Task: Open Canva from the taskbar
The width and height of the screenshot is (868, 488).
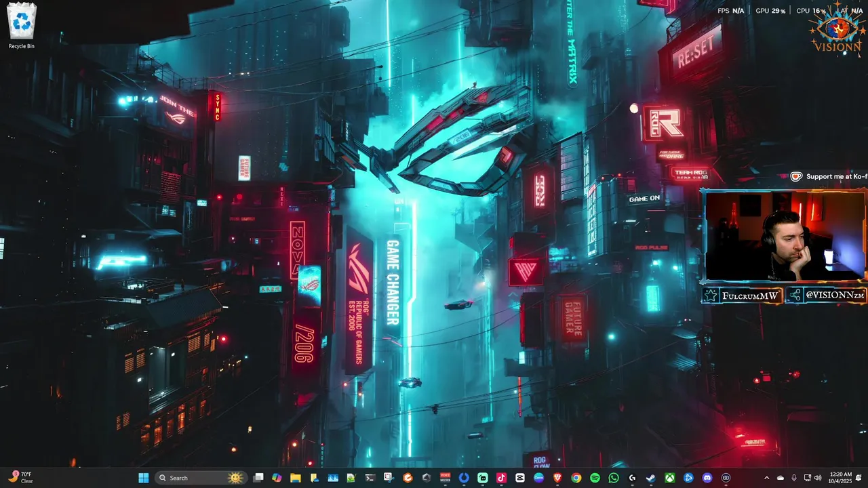Action: point(538,478)
